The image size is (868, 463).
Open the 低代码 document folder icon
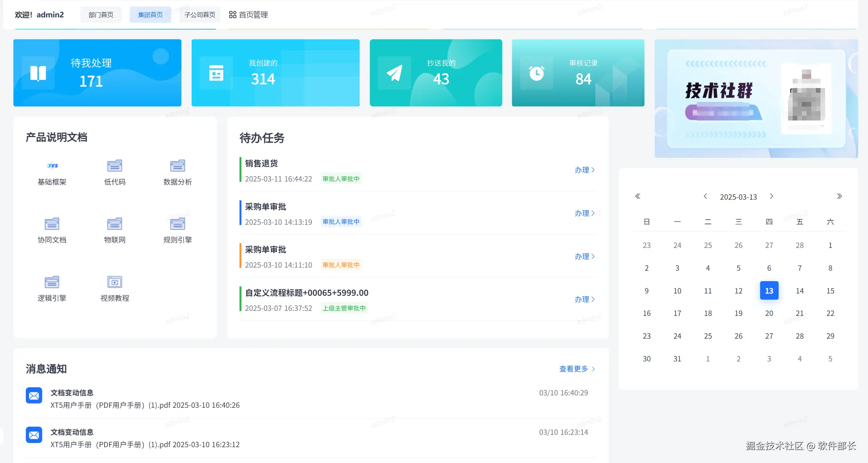115,166
